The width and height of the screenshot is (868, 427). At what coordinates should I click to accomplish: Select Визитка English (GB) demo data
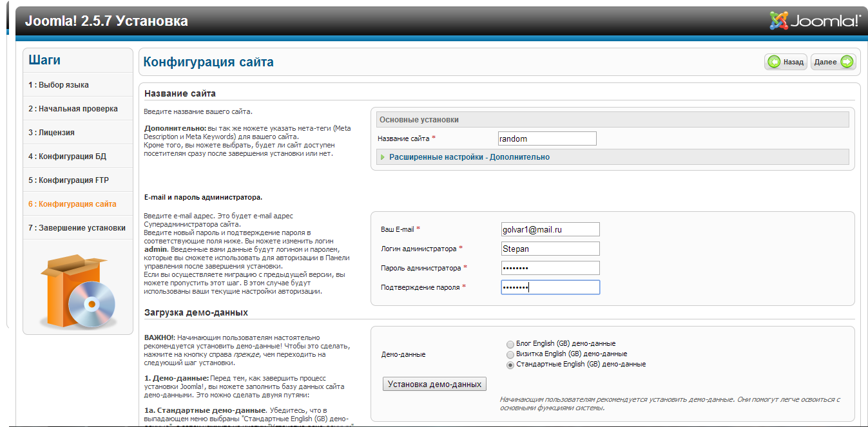coord(510,354)
